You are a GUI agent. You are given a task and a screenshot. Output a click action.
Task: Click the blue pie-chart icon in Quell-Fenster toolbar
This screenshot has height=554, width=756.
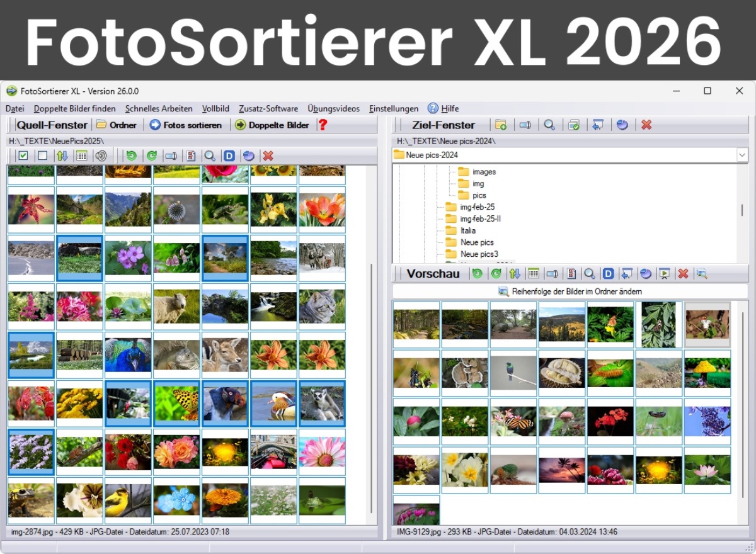248,155
